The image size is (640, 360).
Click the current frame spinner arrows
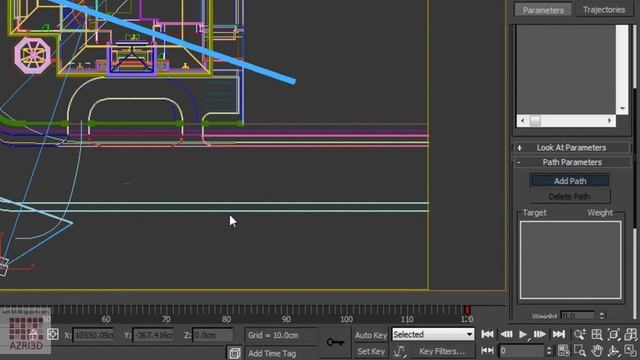click(x=549, y=351)
